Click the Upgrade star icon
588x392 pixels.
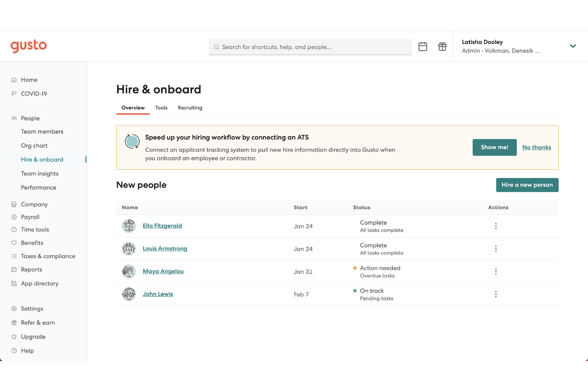pyautogui.click(x=14, y=337)
